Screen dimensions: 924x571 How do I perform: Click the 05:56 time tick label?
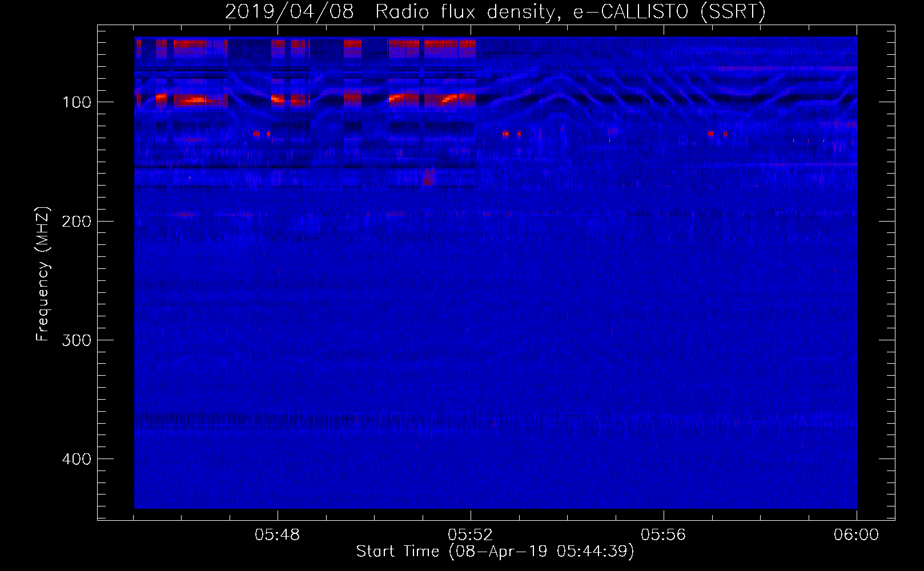(664, 534)
